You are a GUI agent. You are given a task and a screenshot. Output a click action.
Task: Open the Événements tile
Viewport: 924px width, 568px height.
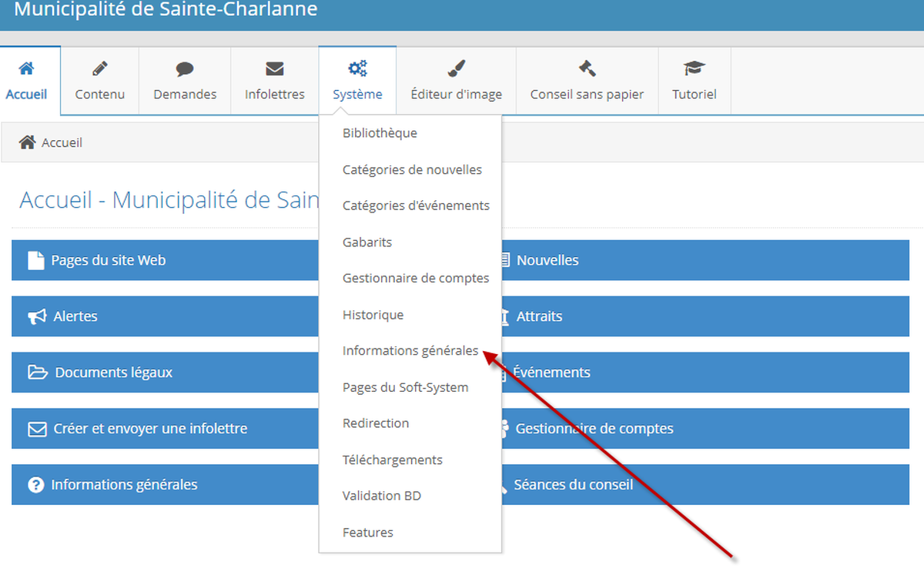(x=705, y=373)
